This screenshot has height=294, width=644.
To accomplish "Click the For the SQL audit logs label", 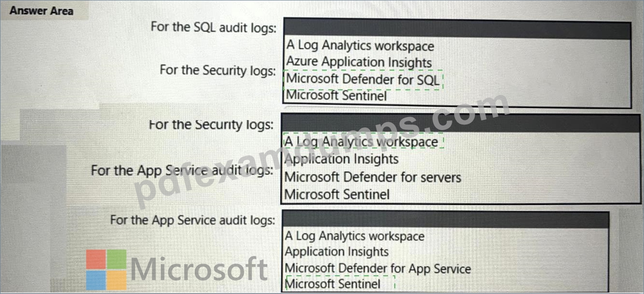I will (x=213, y=27).
